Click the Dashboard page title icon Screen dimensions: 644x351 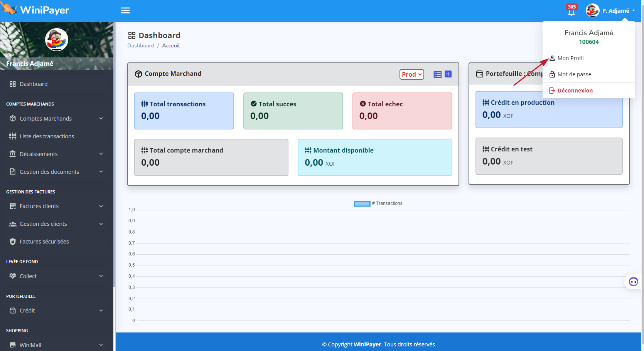pos(132,35)
